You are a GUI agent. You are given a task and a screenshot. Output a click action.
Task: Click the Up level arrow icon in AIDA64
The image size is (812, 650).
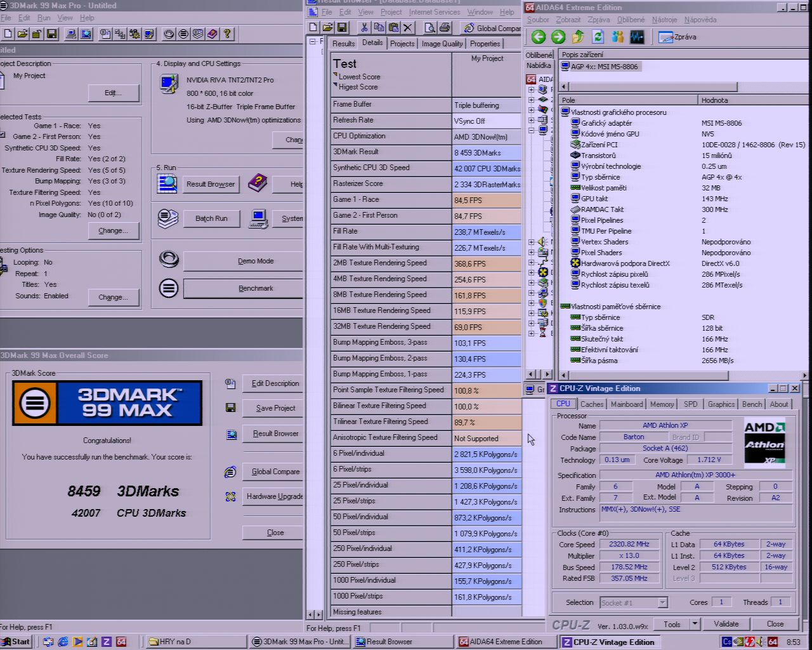click(578, 37)
